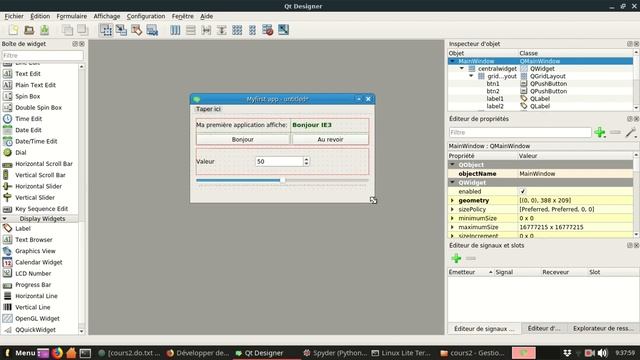
Task: Decrease the Valeur spin box value
Action: [x=306, y=164]
